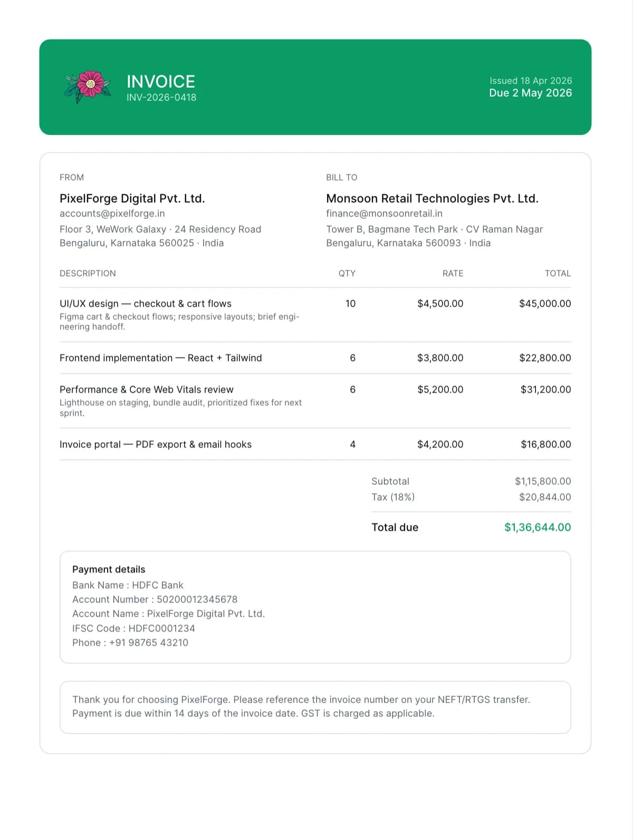
Task: Click the pink flower company logo
Action: click(x=88, y=87)
